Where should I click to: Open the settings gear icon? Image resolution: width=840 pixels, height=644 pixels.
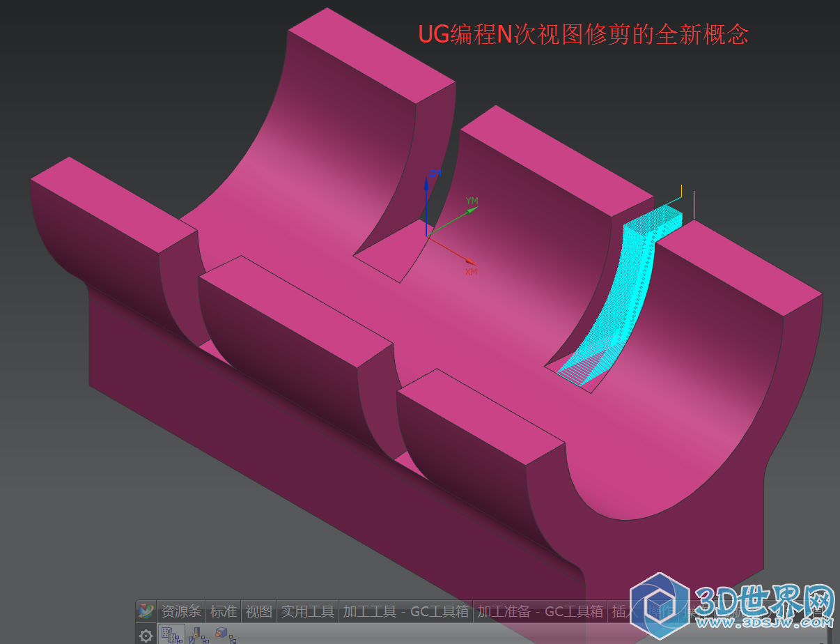146,636
